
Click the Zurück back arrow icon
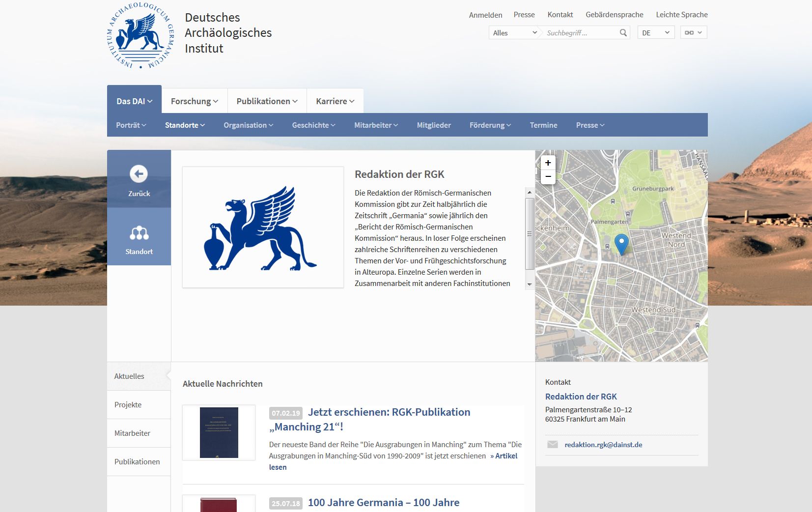point(139,173)
